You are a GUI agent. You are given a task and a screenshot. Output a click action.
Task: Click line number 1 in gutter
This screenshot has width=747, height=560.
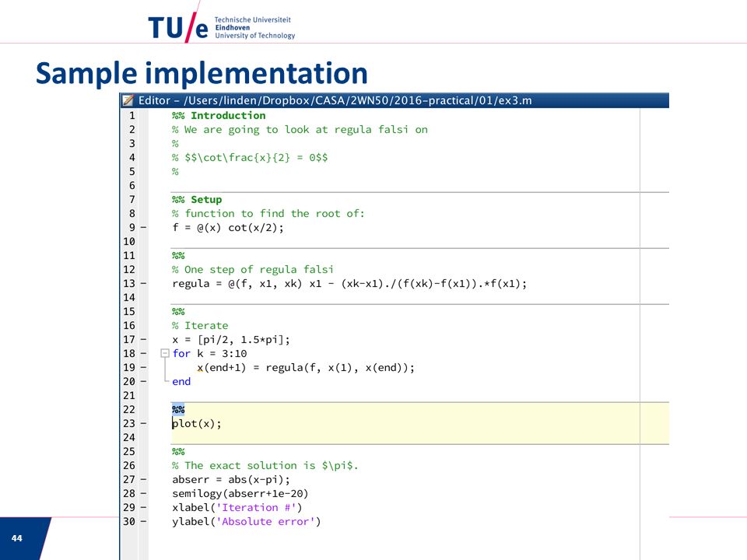click(132, 116)
